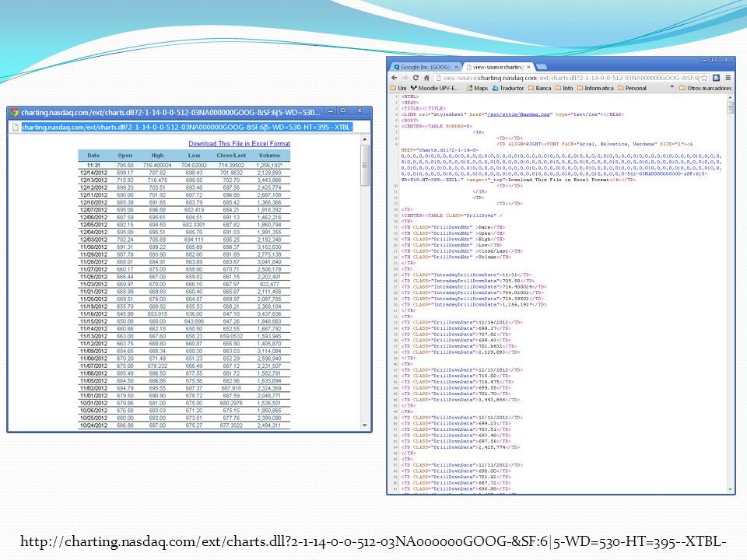Click the scroll-up arrow in the view-source window
The height and width of the screenshot is (560, 747).
pos(731,98)
